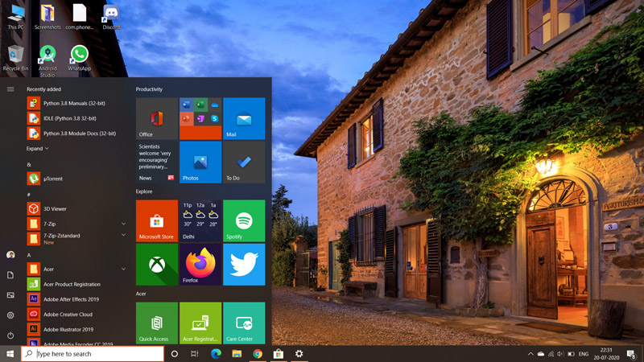Select the Android Studio desktop shortcut

point(47,61)
